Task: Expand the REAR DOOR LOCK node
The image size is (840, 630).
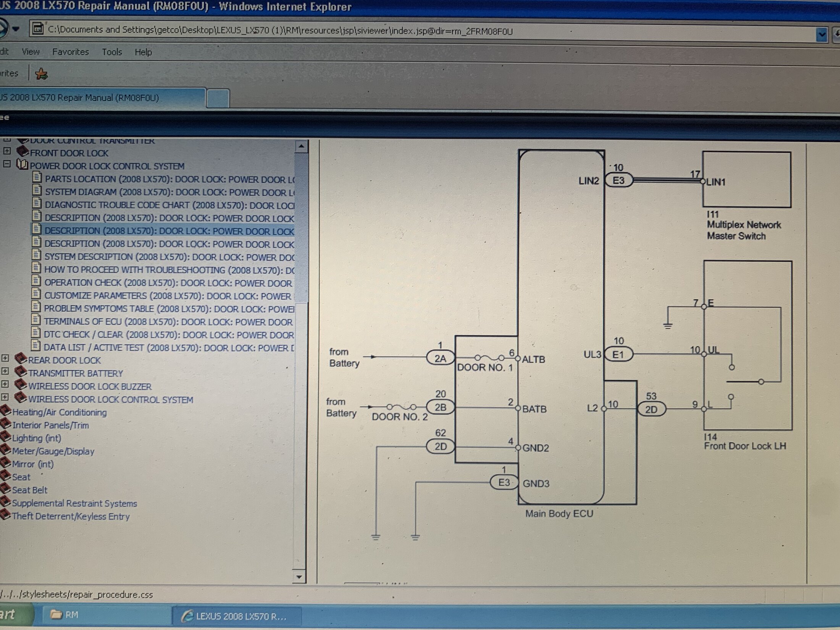Action: pos(5,358)
